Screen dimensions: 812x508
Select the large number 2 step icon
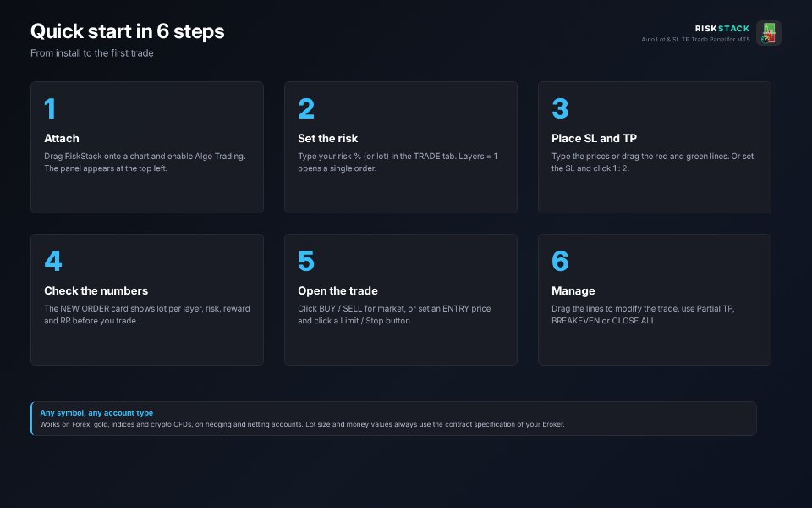(306, 109)
